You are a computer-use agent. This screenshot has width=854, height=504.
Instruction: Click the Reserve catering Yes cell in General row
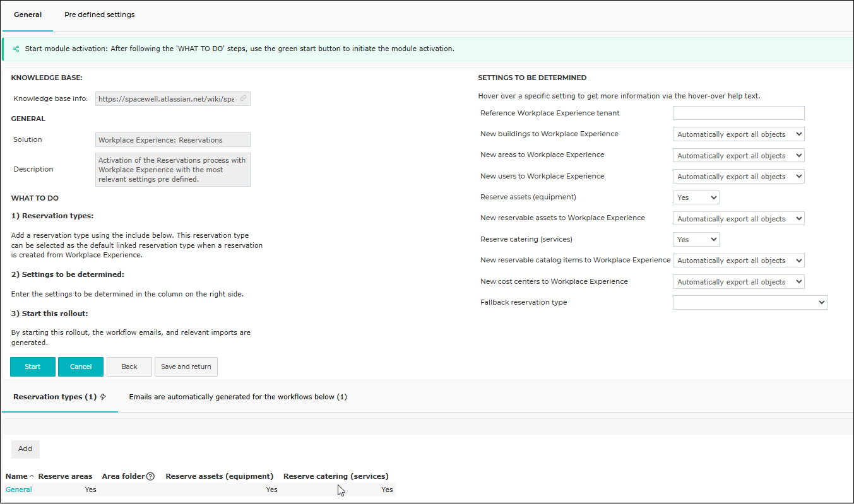coord(387,489)
